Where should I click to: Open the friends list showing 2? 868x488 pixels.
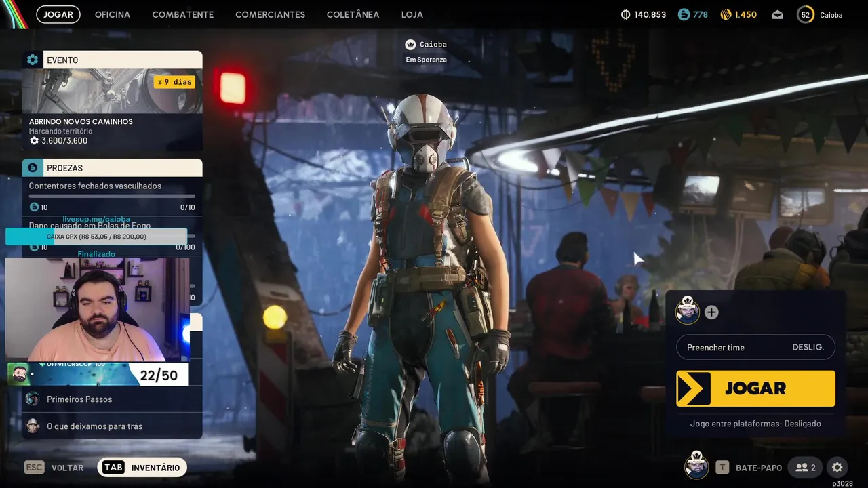tap(806, 468)
